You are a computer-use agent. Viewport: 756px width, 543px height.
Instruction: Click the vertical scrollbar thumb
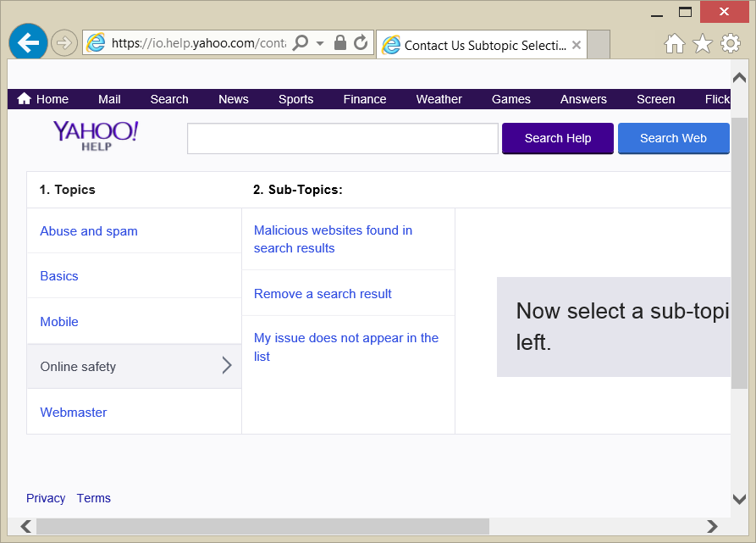coord(739,253)
